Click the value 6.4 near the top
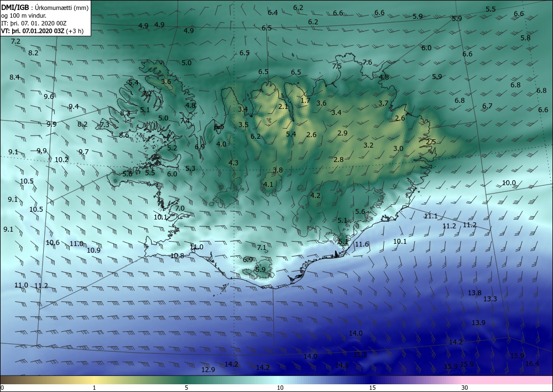Viewport: 553px width, 392px height. tap(273, 12)
